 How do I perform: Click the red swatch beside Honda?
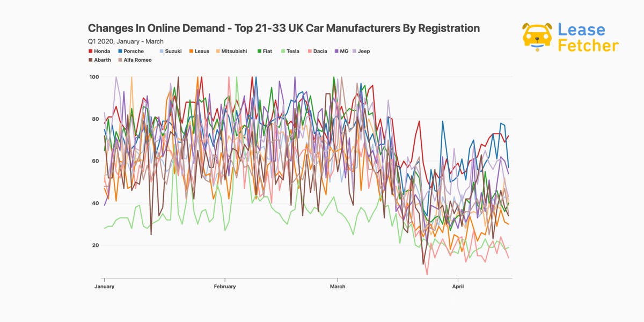point(90,52)
